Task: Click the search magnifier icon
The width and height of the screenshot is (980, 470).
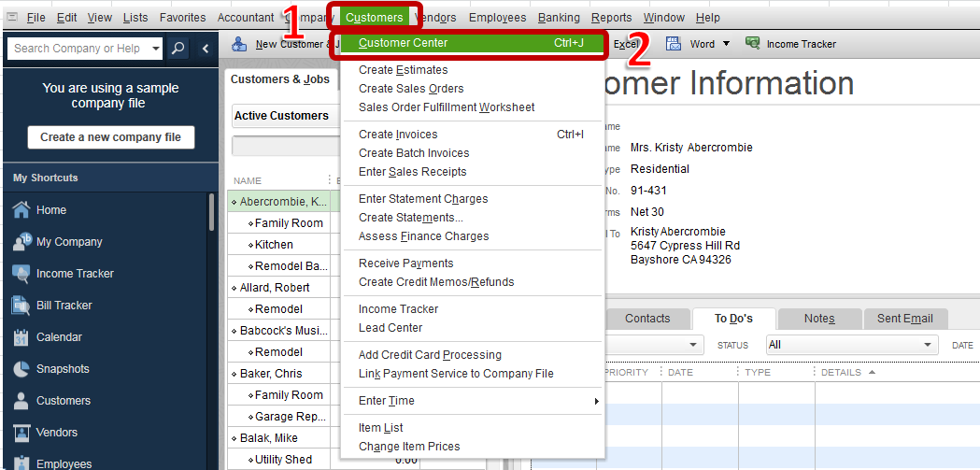Action: tap(178, 49)
